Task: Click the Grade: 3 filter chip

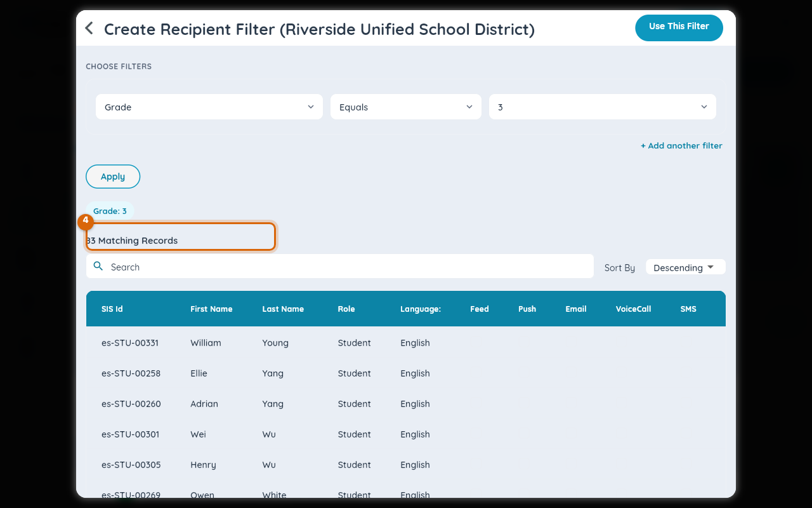Action: click(110, 211)
